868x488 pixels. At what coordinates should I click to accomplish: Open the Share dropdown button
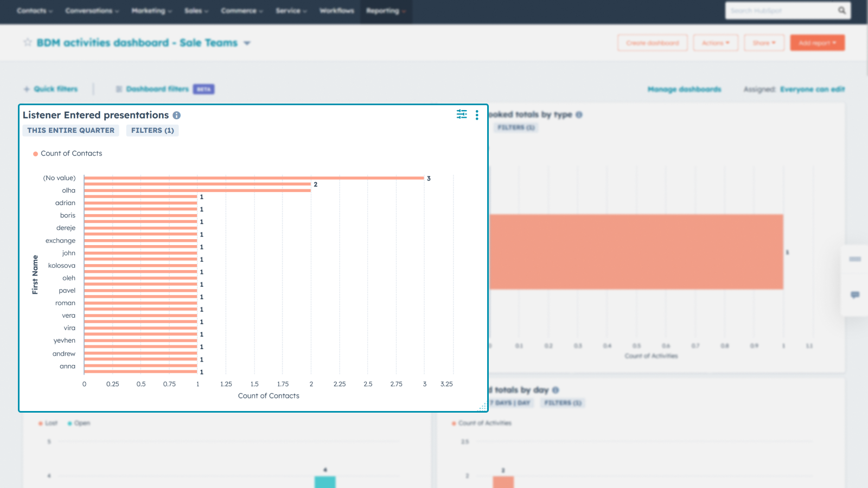[x=764, y=43]
